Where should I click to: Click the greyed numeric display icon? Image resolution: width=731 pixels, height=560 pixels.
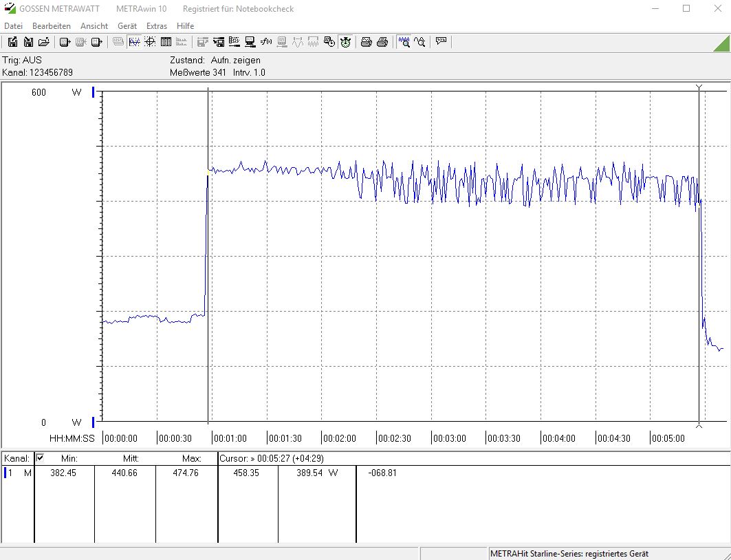(x=118, y=42)
